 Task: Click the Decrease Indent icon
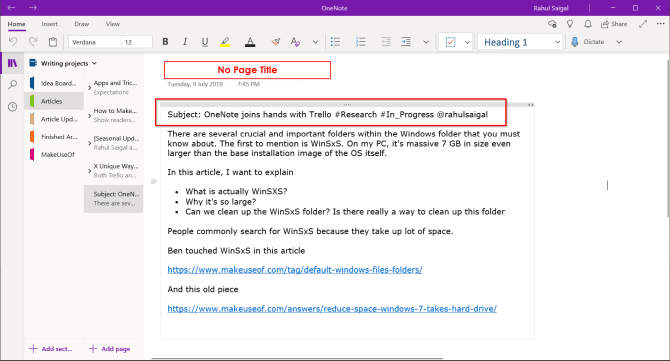(x=386, y=42)
